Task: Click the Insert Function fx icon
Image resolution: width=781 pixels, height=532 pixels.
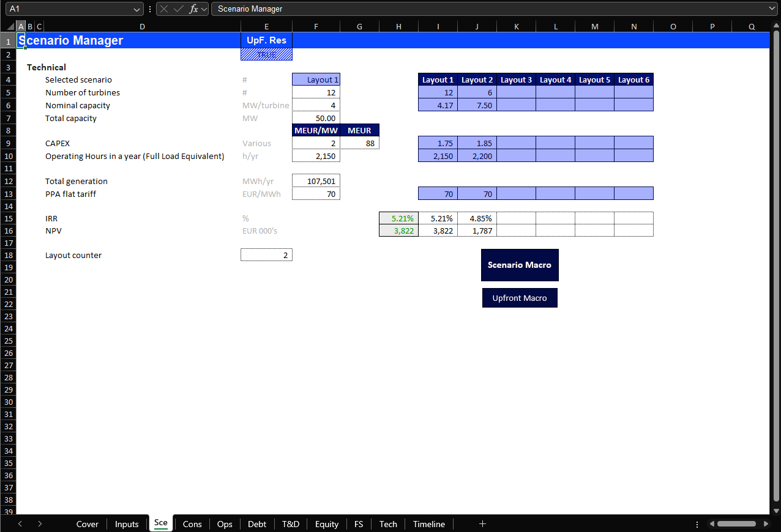Action: pyautogui.click(x=193, y=9)
